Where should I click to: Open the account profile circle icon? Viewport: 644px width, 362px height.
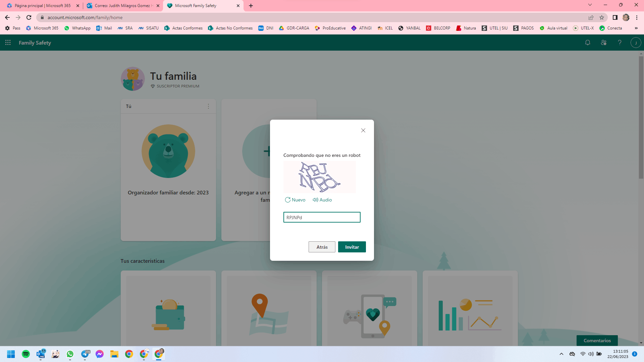tap(636, 43)
